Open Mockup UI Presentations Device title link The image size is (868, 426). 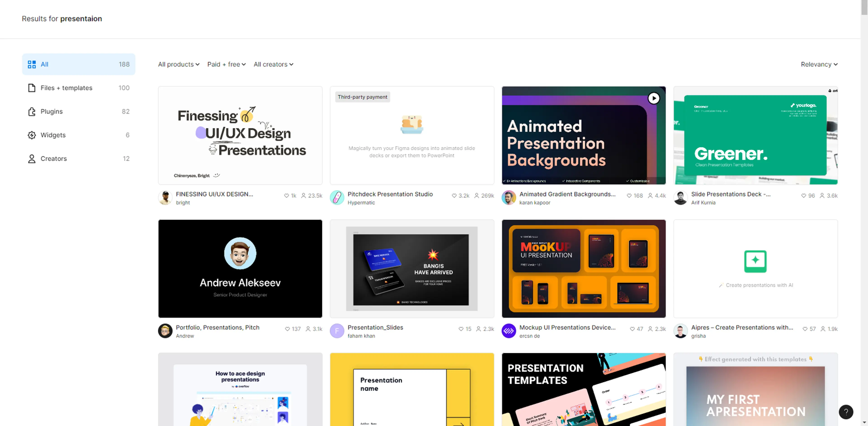pyautogui.click(x=567, y=328)
